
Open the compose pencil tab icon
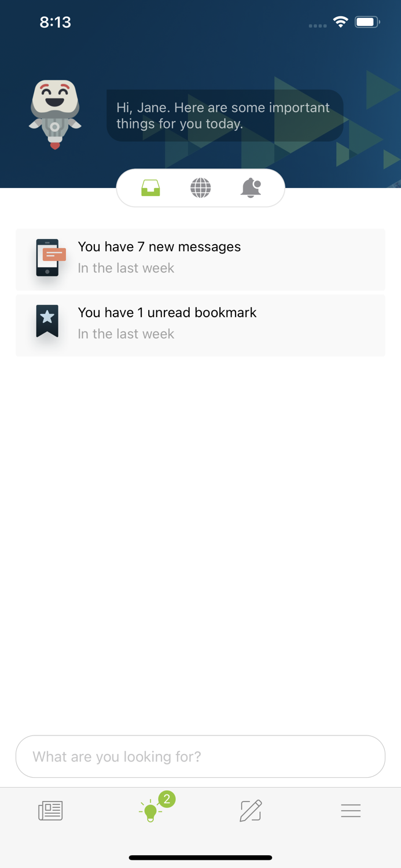[251, 811]
